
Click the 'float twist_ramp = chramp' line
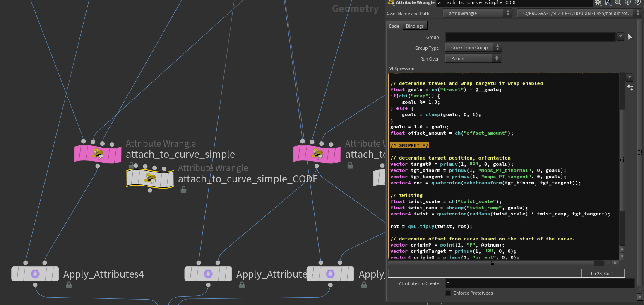tap(459, 208)
